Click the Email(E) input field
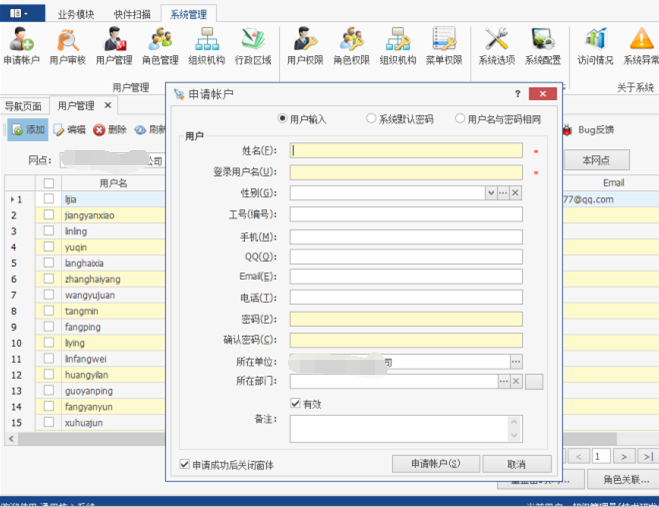 [406, 276]
